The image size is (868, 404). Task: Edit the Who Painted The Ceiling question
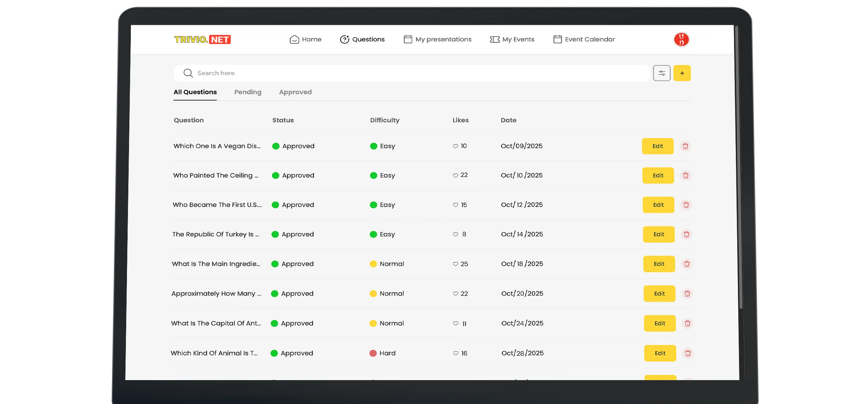pyautogui.click(x=658, y=175)
